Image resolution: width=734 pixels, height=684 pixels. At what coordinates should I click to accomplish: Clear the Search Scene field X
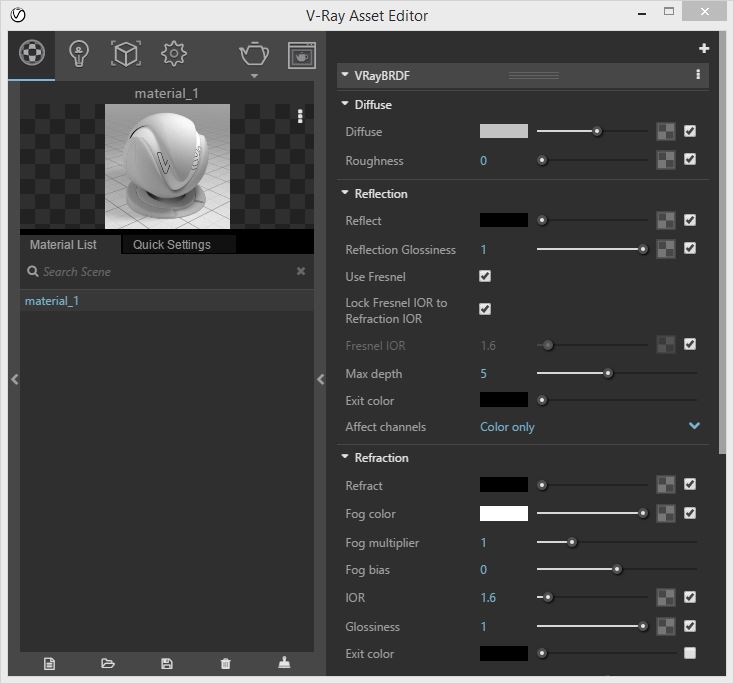(301, 271)
